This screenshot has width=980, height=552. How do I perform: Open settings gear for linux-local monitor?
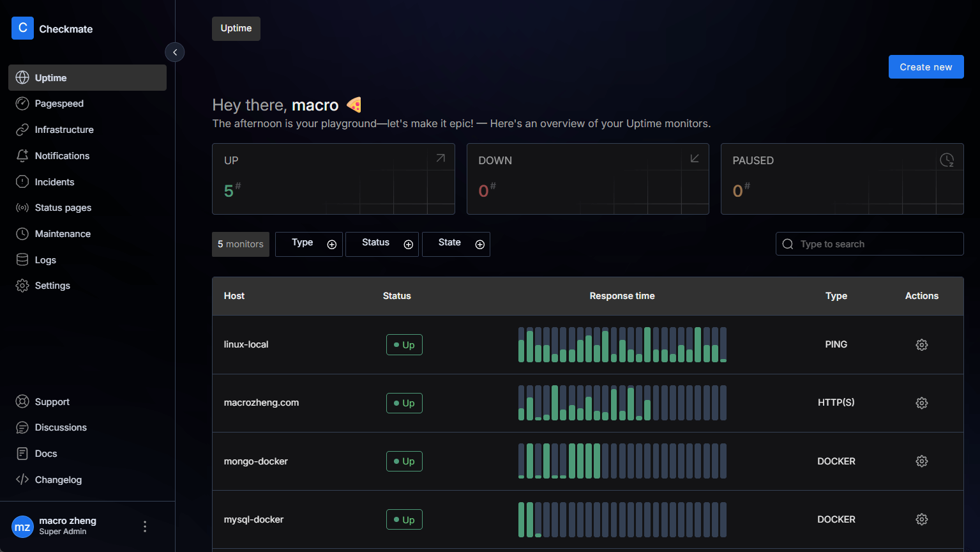pos(921,345)
